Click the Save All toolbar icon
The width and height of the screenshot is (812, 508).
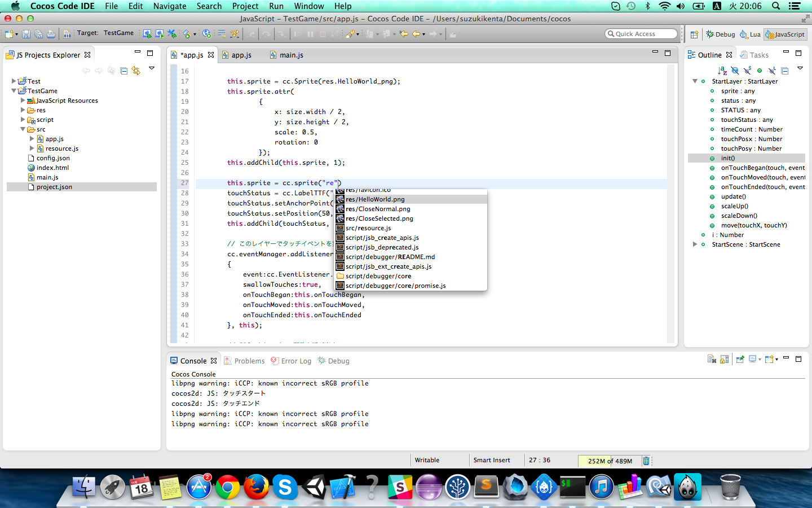(x=38, y=34)
